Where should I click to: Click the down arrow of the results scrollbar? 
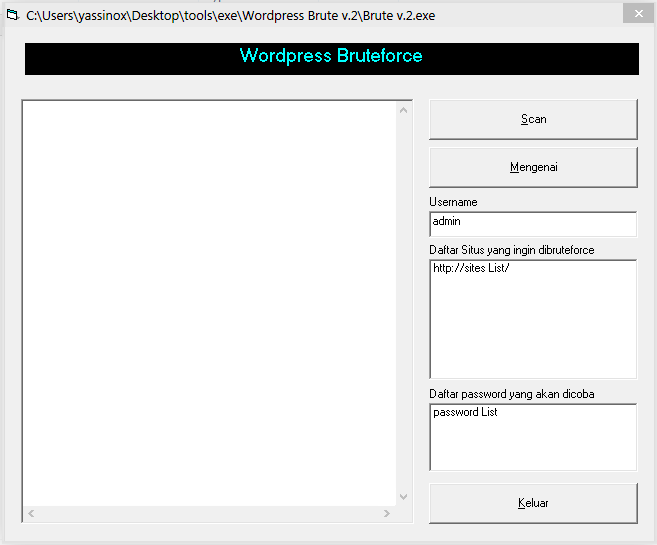click(404, 497)
